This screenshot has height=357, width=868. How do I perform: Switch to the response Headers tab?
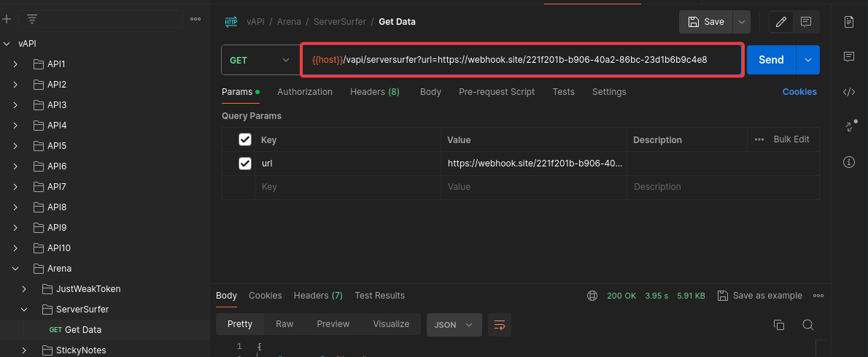click(317, 296)
